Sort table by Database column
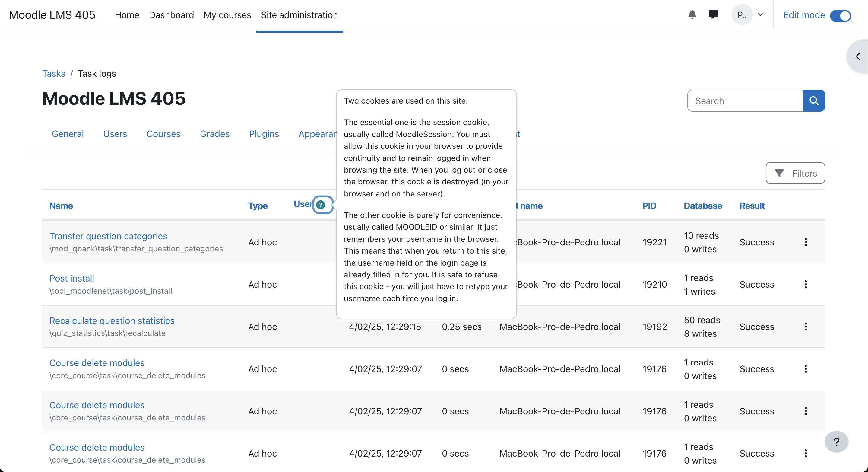The image size is (868, 472). (x=702, y=206)
